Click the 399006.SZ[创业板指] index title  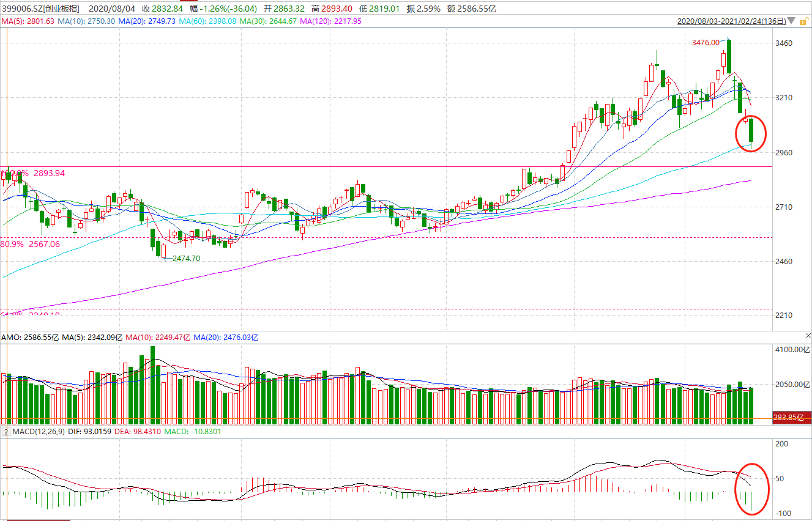coord(40,8)
